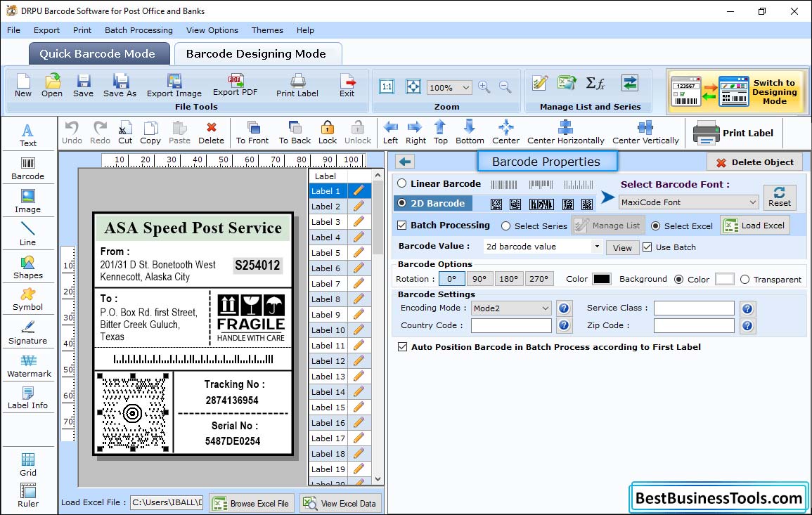This screenshot has height=515, width=812.
Task: Reset the barcode font with Reset button
Action: [780, 197]
